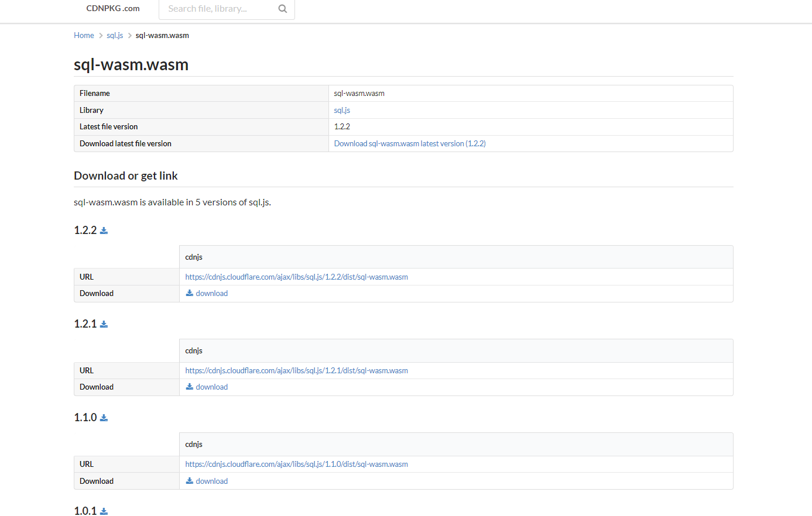This screenshot has width=812, height=516.
Task: Click the download icon beside version 1.2.1 heading
Action: click(104, 324)
